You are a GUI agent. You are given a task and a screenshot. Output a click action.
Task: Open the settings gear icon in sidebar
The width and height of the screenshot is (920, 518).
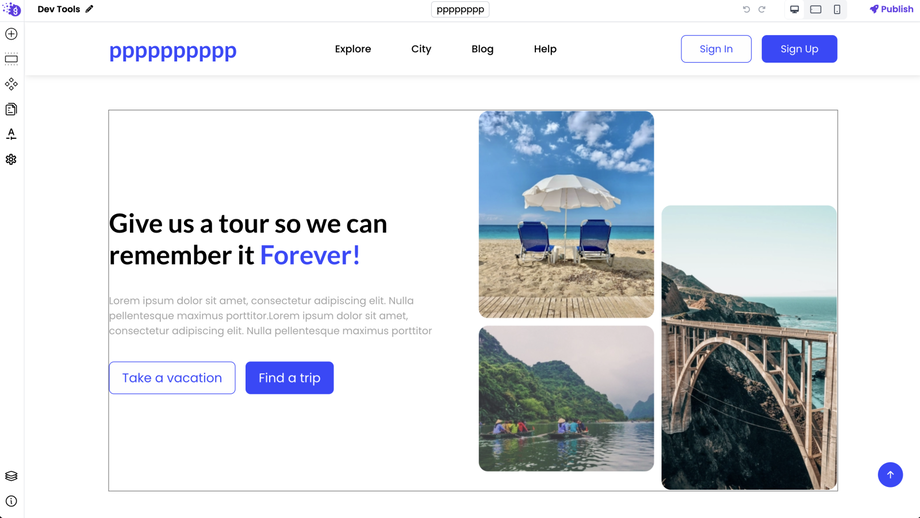click(11, 160)
